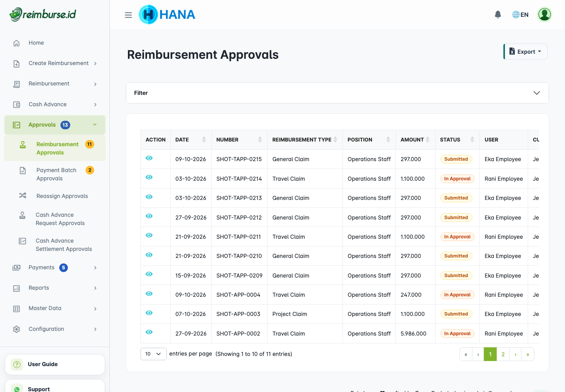Expand the Payments sidebar menu
The height and width of the screenshot is (392, 565).
55,268
